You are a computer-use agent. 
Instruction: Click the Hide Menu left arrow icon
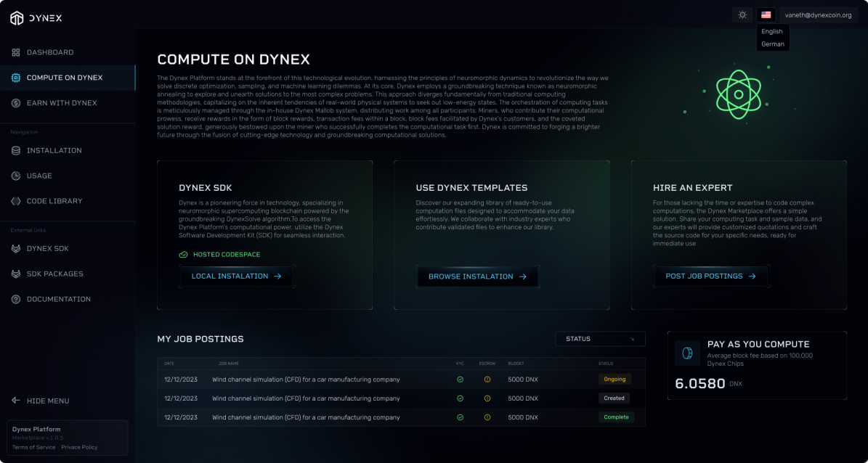pyautogui.click(x=16, y=401)
